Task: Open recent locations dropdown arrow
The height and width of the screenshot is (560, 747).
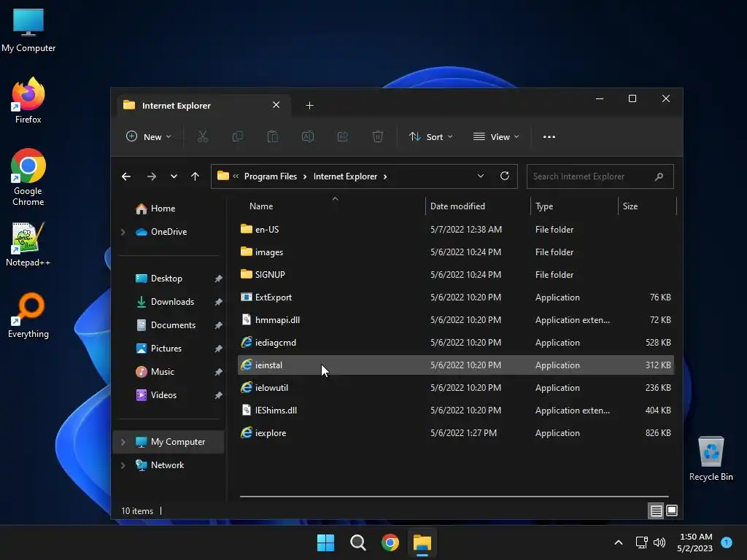Action: 174,176
